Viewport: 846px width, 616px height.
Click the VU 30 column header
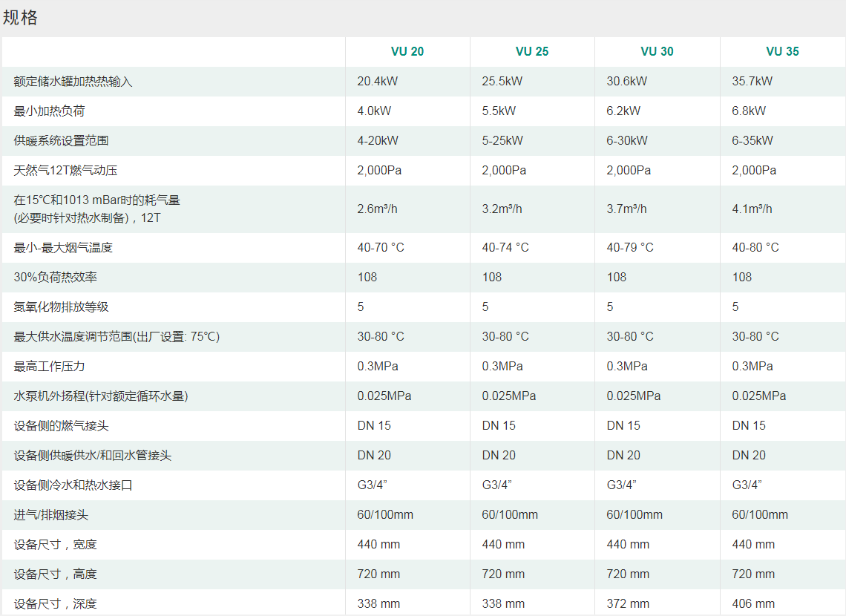click(x=657, y=51)
